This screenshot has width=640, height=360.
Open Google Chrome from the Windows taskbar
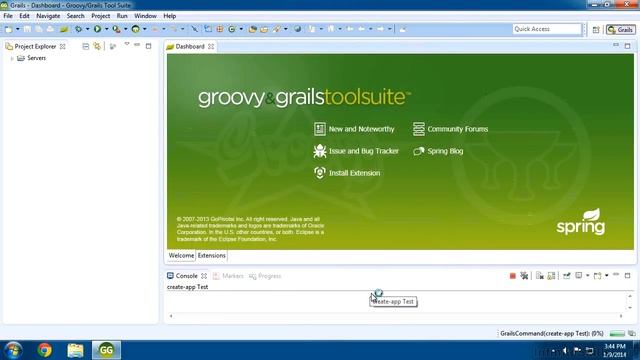(x=45, y=350)
